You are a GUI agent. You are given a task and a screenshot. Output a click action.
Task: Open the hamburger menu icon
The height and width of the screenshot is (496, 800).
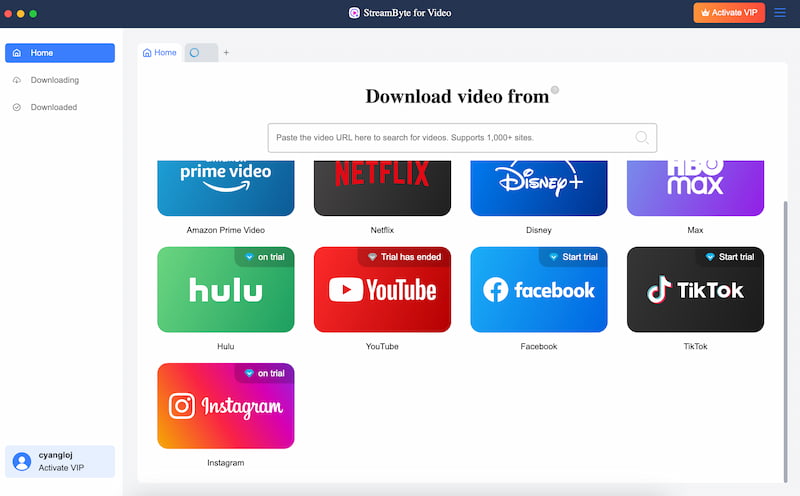(780, 13)
